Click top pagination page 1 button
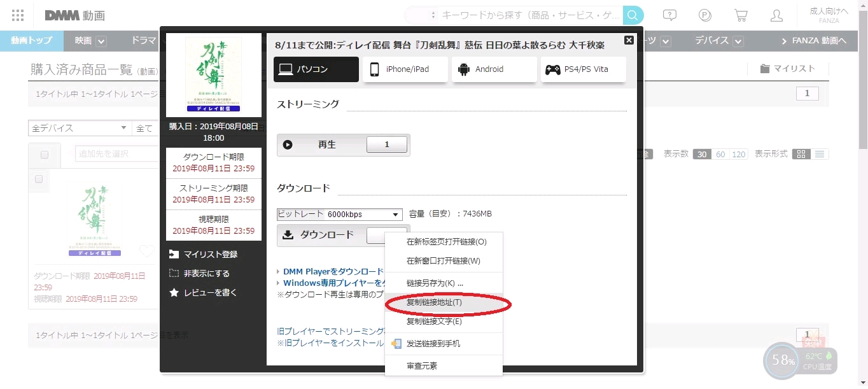Viewport: 868px width, 389px height. (x=807, y=94)
